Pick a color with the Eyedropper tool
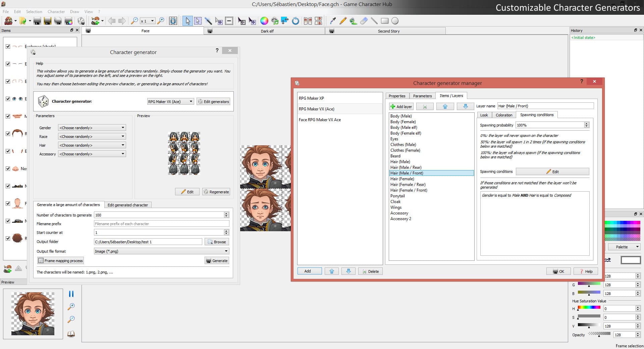 333,21
